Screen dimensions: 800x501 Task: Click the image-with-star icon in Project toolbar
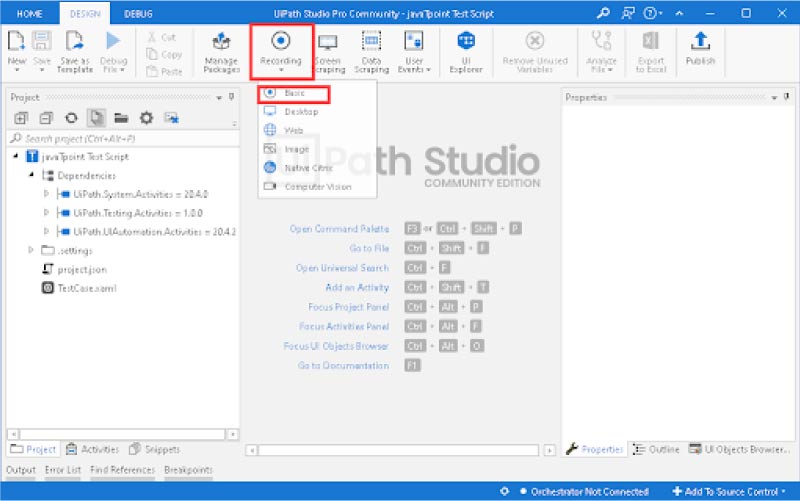[x=171, y=118]
